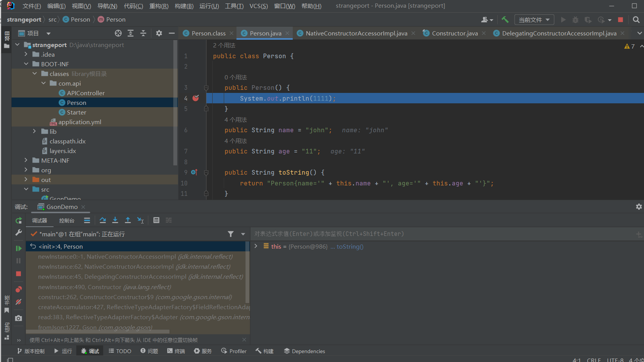Open the VCS(S) menu
Image resolution: width=644 pixels, height=362 pixels.
258,6
